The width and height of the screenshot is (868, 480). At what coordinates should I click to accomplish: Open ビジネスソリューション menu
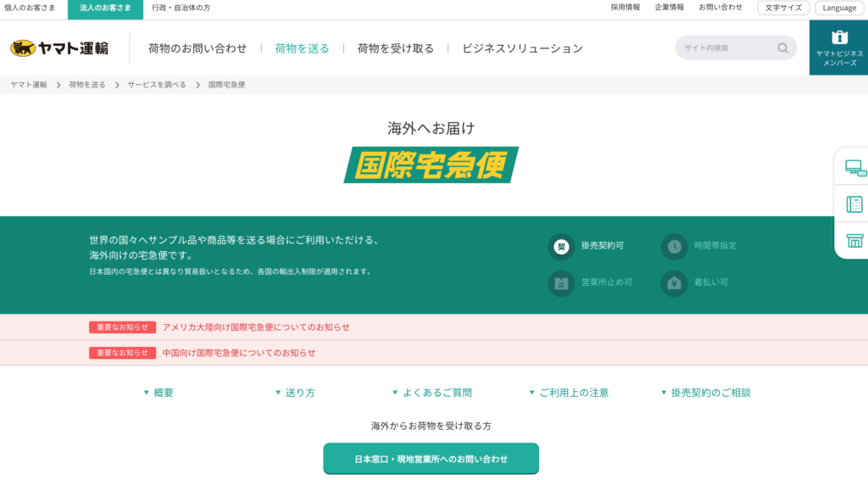[522, 48]
